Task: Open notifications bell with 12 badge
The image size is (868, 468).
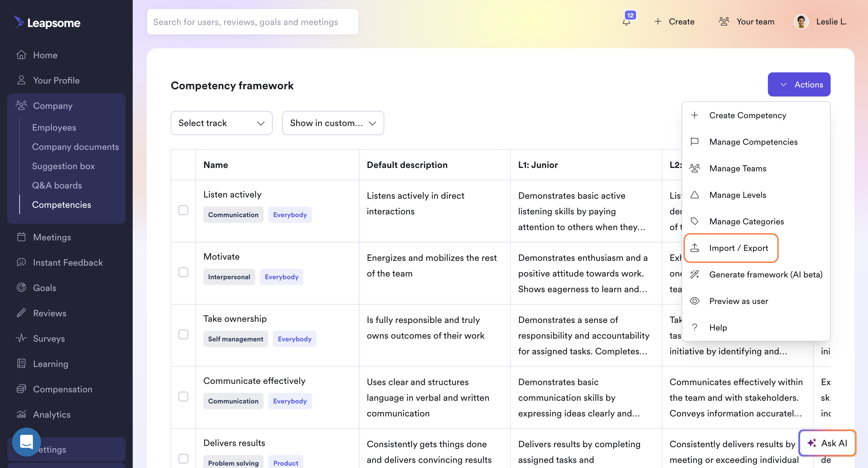Action: click(626, 22)
